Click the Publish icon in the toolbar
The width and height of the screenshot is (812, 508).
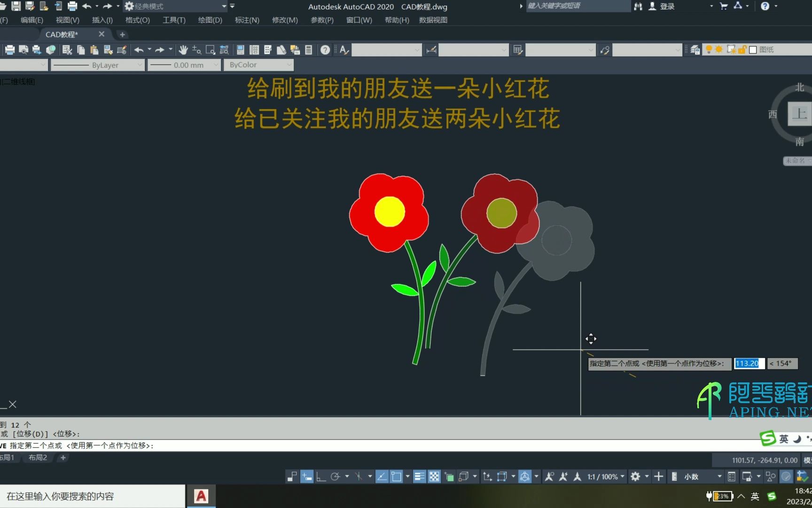pyautogui.click(x=36, y=50)
